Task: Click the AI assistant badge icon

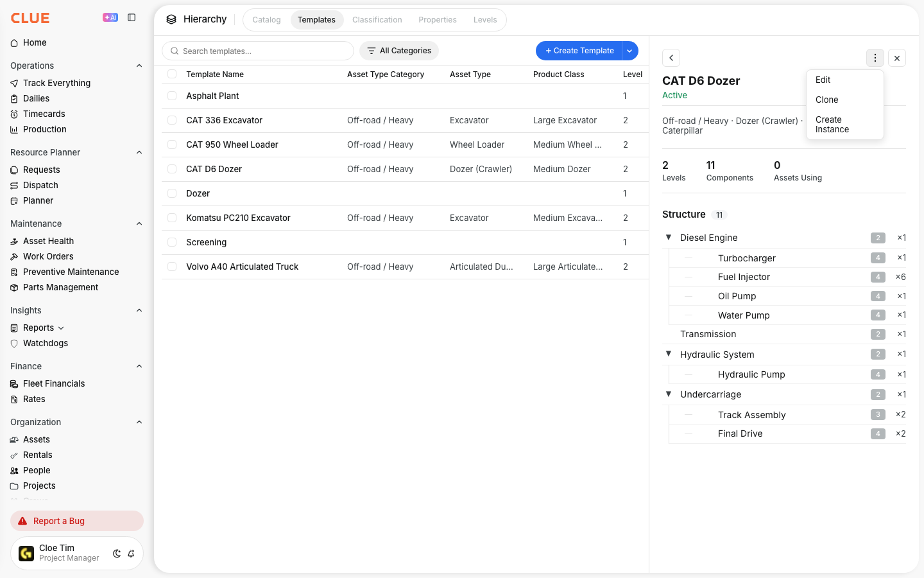Action: 110,17
